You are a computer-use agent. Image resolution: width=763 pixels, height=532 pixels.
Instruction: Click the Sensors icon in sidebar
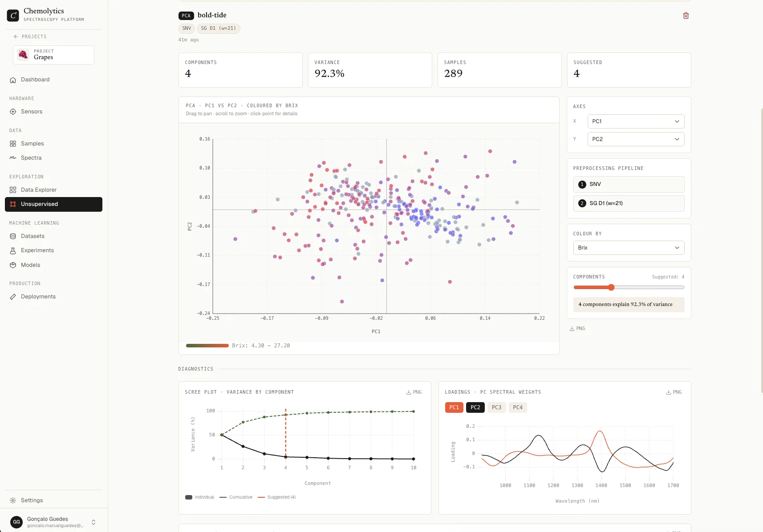(13, 112)
